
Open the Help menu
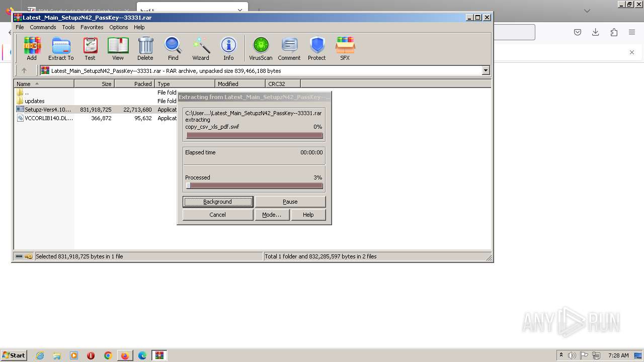pyautogui.click(x=139, y=27)
